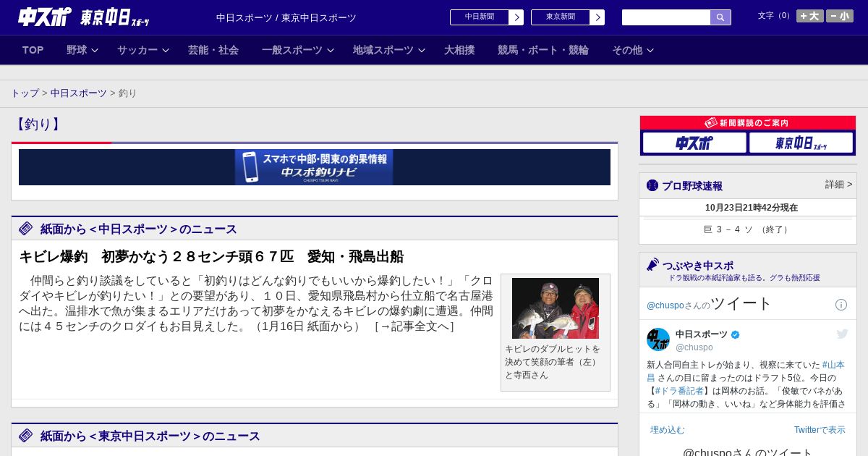Click the search magnifier button
The image size is (868, 456).
pyautogui.click(x=720, y=17)
